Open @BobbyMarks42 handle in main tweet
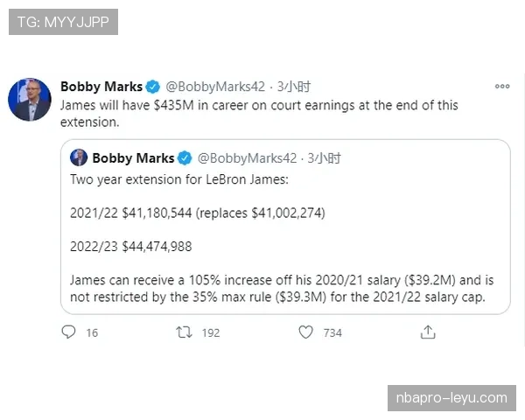The height and width of the screenshot is (420, 525). [x=215, y=87]
